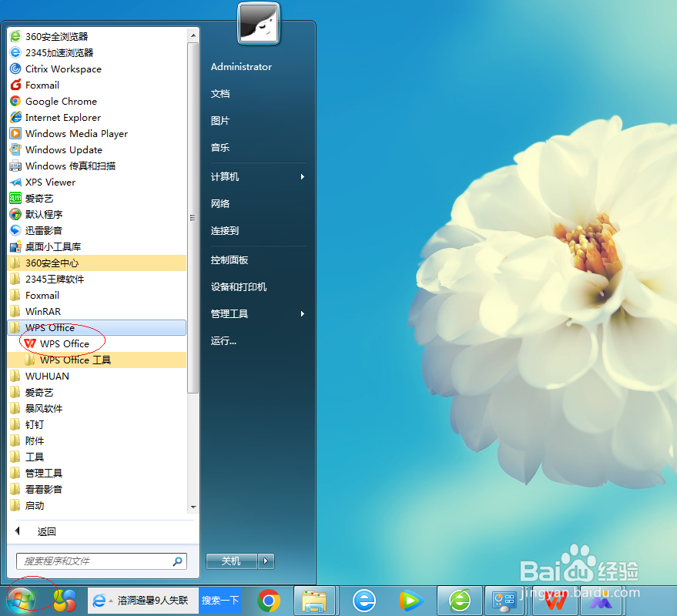Expand the 看看影音 folder
This screenshot has width=677, height=616.
point(97,490)
